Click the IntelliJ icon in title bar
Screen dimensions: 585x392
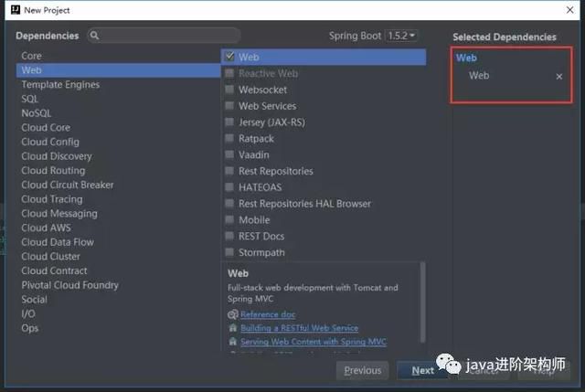tap(16, 10)
